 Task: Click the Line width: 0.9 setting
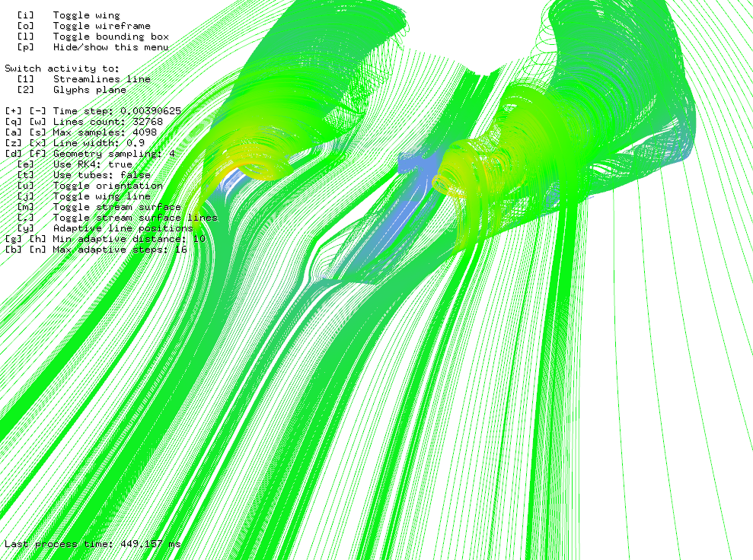pos(100,143)
